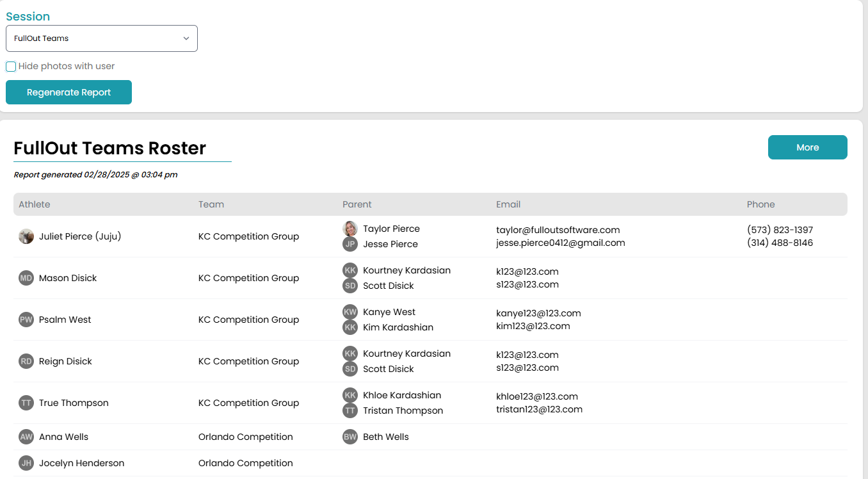868x479 pixels.
Task: Click Kourtney's KK avatar in Mason Disick row
Action: pyautogui.click(x=350, y=270)
